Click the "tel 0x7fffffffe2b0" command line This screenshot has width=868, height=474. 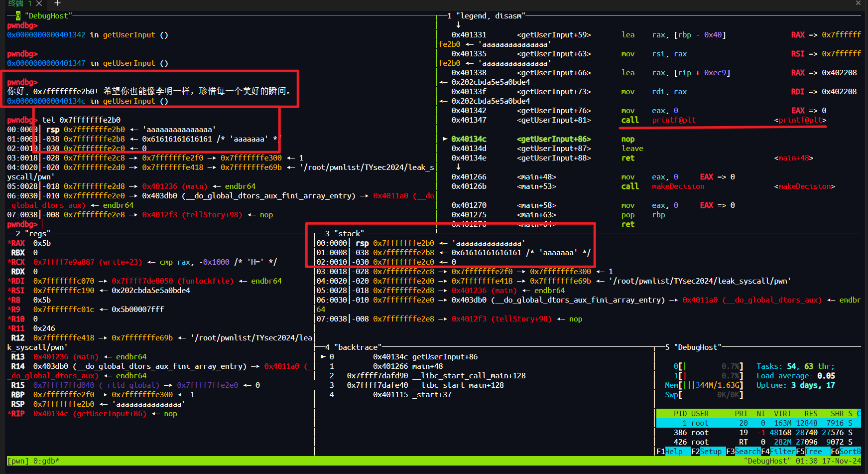point(81,120)
